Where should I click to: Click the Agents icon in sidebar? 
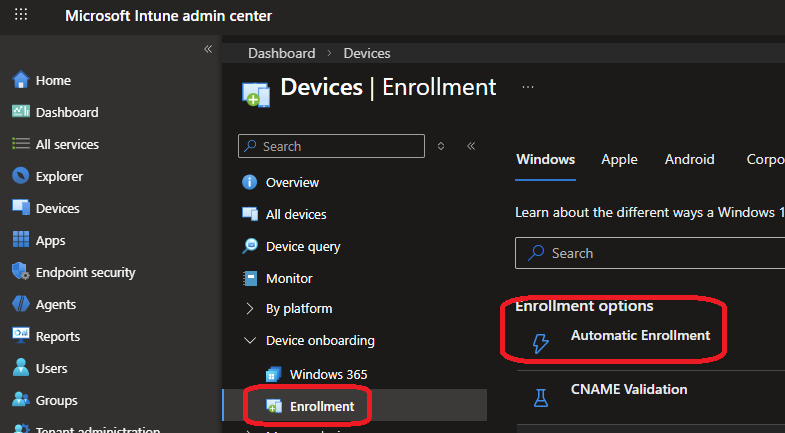tap(20, 304)
